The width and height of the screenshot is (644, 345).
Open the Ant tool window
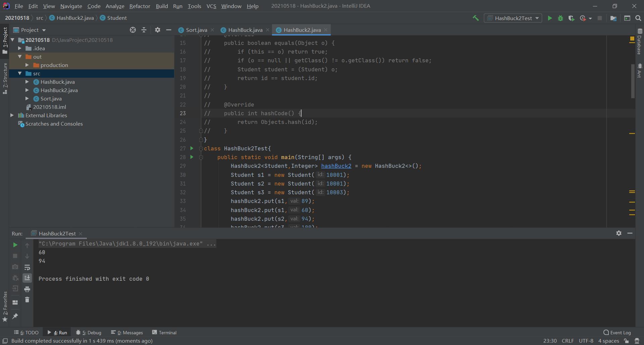(x=639, y=70)
